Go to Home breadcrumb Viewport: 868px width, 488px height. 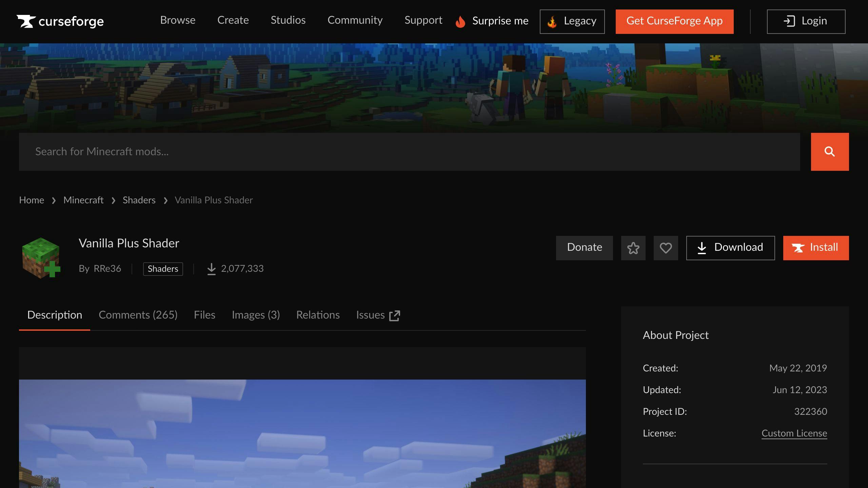pyautogui.click(x=32, y=200)
